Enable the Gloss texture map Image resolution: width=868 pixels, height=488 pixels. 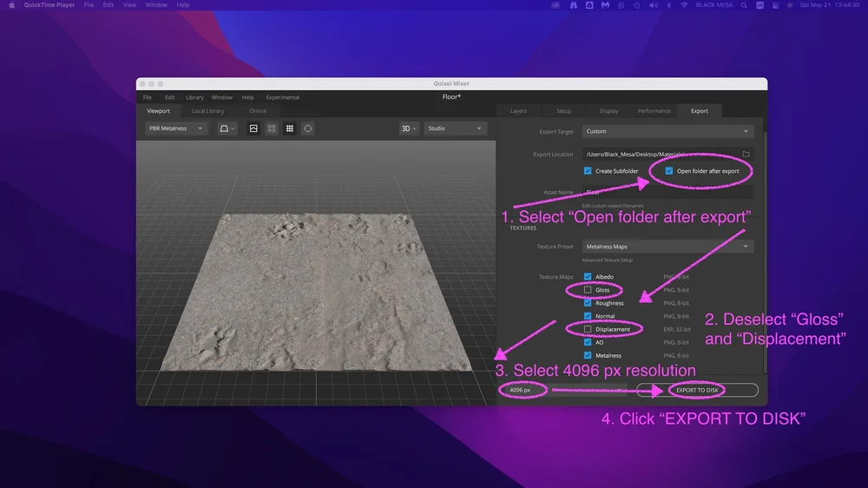pyautogui.click(x=588, y=290)
